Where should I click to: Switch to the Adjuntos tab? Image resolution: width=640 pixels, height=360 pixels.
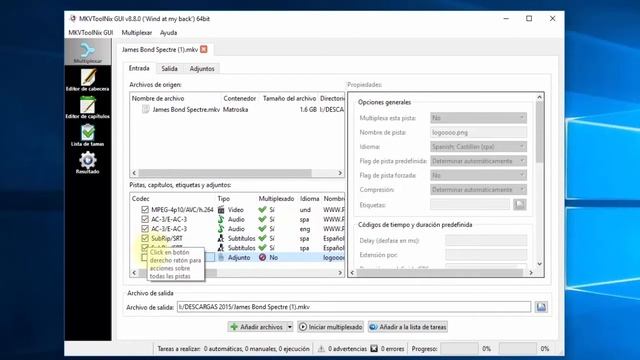click(x=202, y=69)
